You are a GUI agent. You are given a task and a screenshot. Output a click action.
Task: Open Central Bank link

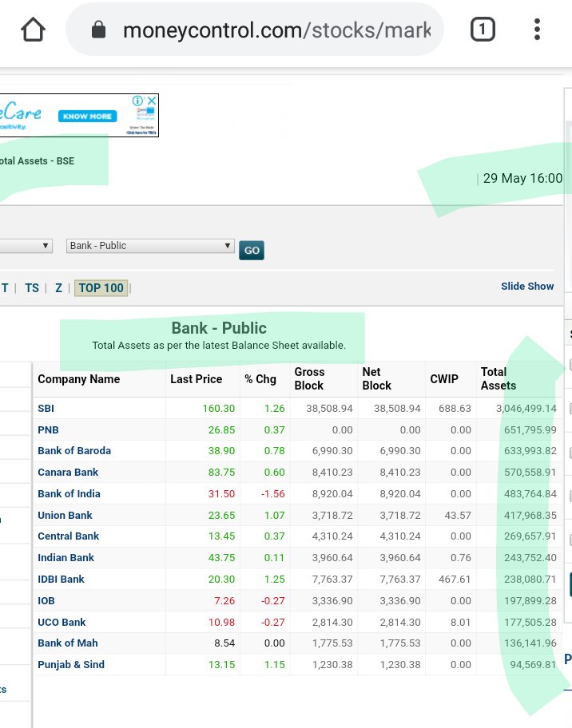[69, 536]
